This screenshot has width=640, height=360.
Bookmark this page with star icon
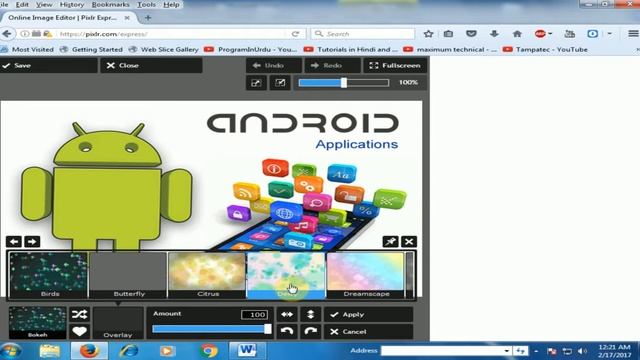[428, 34]
